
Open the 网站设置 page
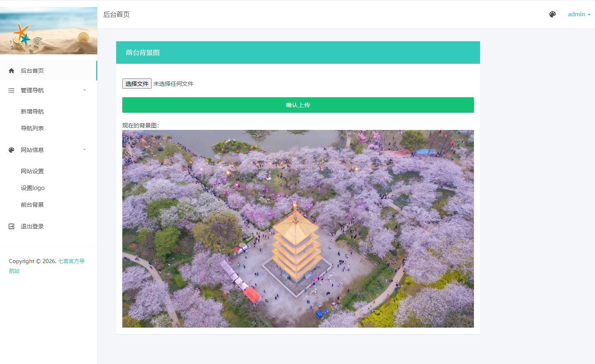click(32, 171)
